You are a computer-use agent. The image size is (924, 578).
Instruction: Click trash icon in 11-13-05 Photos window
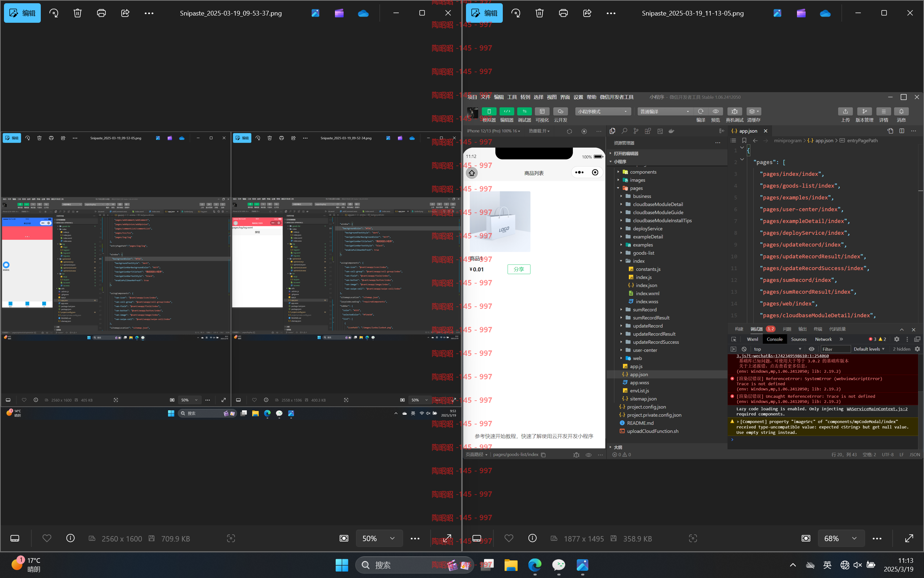tap(540, 13)
